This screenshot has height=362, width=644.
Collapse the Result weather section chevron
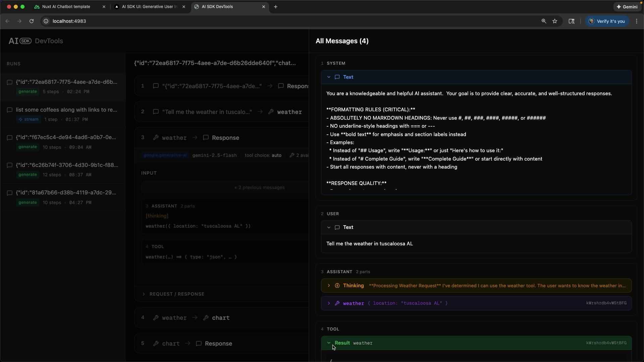click(x=329, y=343)
